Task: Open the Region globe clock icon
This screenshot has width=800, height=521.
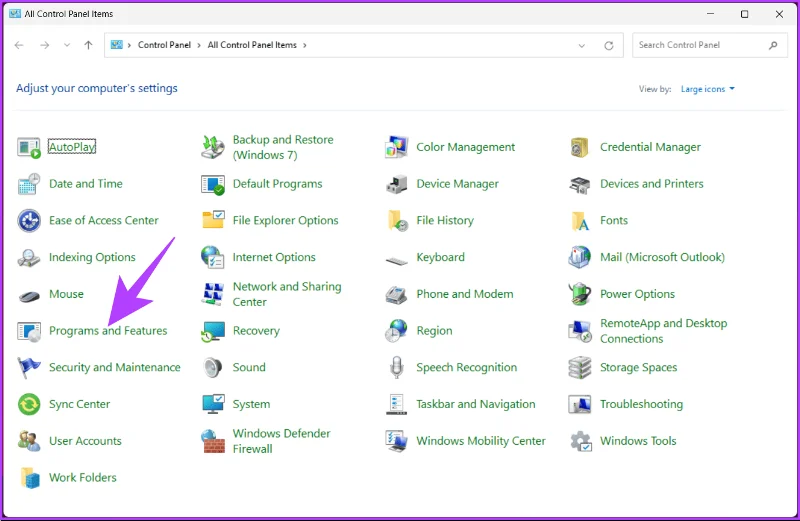Action: point(396,331)
